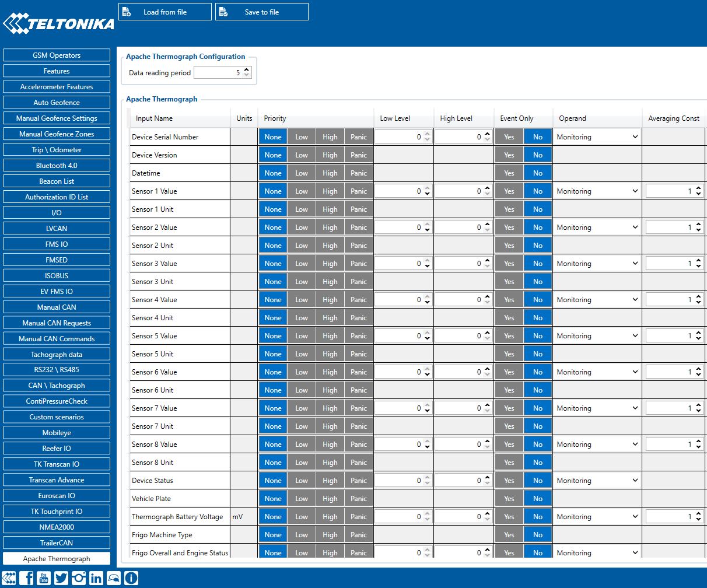Open the Bluetooth 4.0 section

(57, 166)
